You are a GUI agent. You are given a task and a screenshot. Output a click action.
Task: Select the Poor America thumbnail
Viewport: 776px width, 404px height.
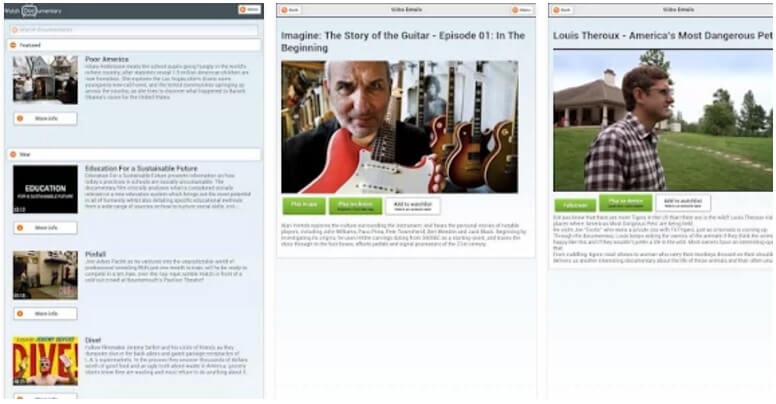pyautogui.click(x=45, y=80)
